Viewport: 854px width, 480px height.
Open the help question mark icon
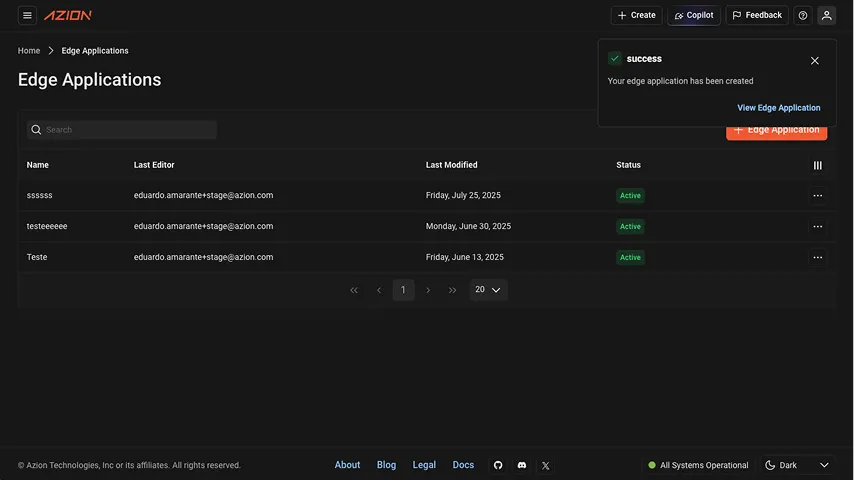802,15
